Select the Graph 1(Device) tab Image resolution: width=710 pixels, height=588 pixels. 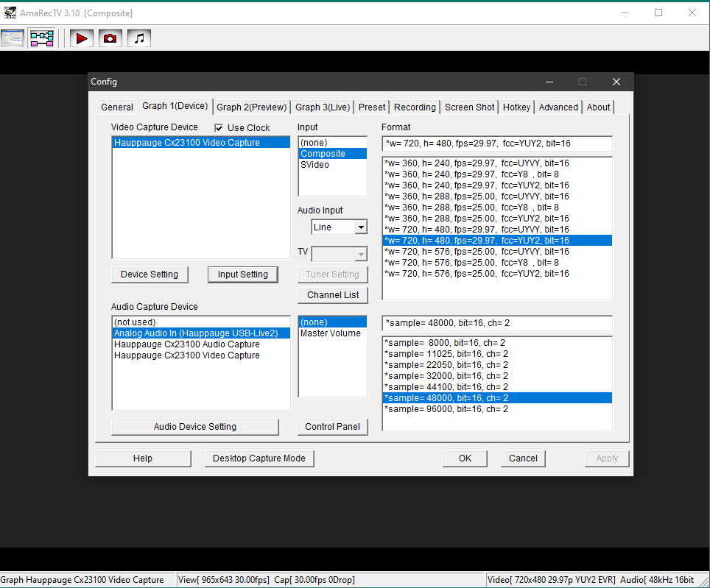(175, 106)
